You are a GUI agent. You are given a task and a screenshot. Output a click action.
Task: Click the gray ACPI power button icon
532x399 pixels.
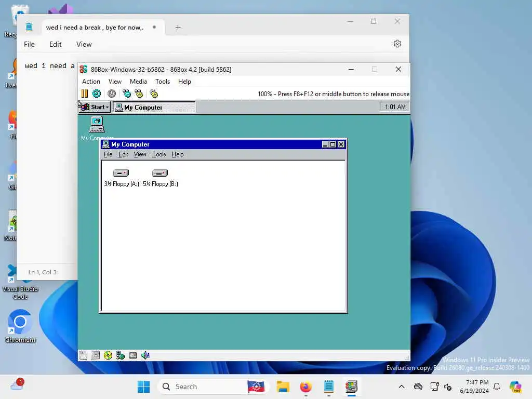(x=112, y=94)
